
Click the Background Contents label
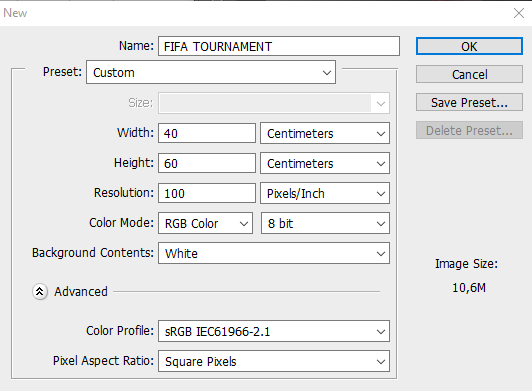point(93,253)
